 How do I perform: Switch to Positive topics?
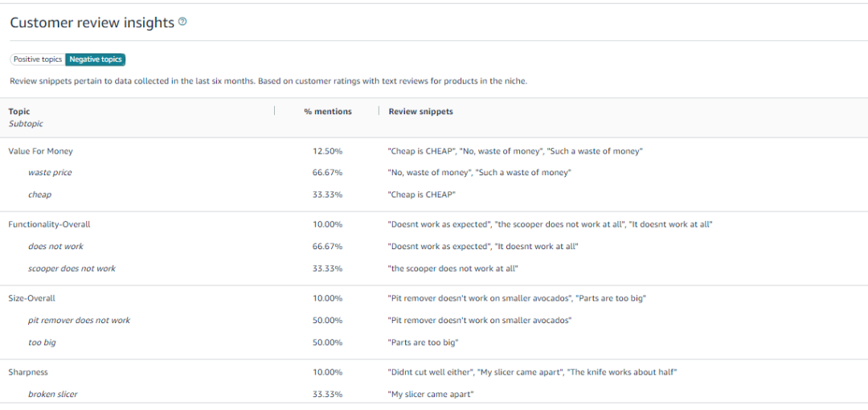click(x=38, y=59)
